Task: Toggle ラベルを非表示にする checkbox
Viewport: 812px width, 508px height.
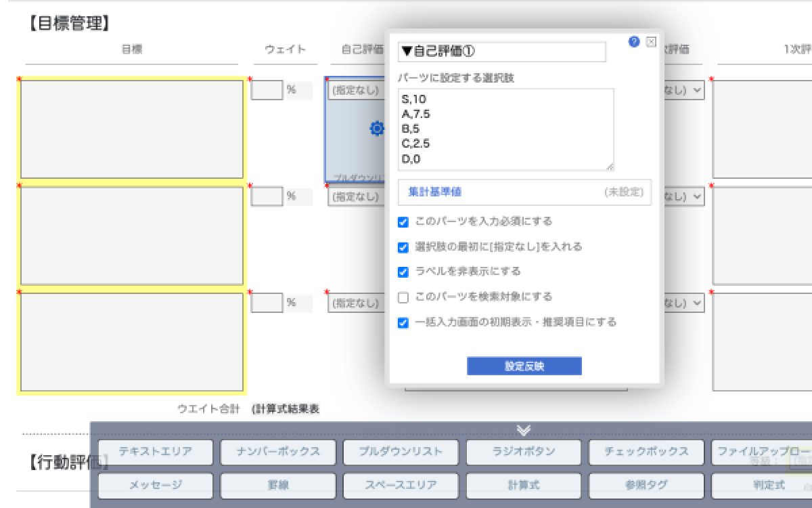Action: (403, 272)
